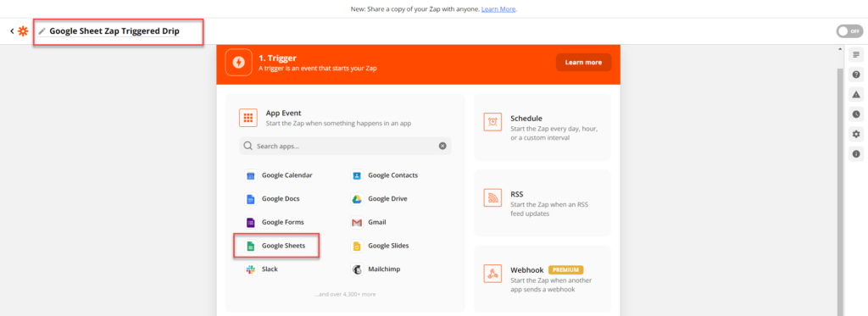Toggle the Zap ON/OFF switch
Viewport: 868px width, 316px height.
849,31
